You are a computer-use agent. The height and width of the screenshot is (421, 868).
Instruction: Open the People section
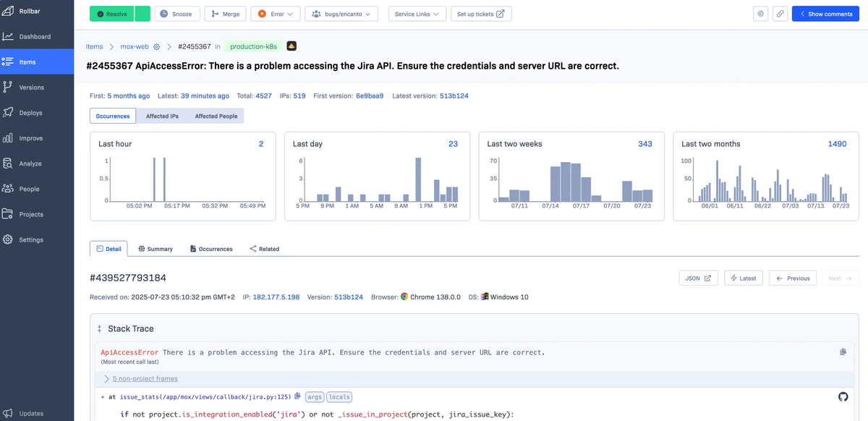coord(37,189)
